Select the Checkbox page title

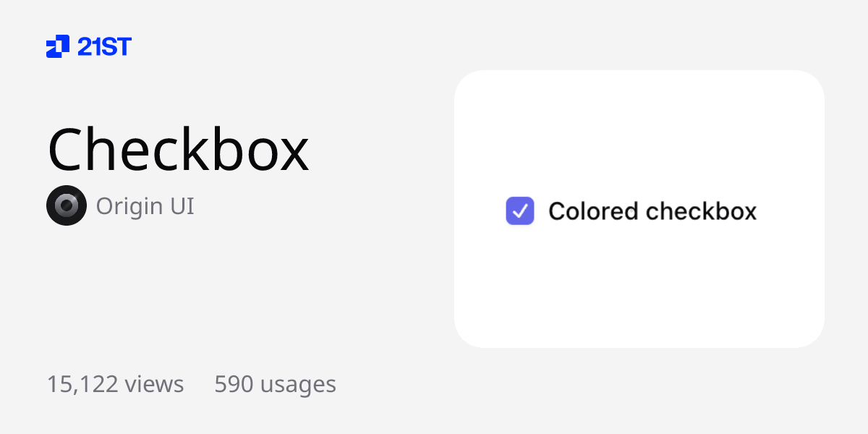(x=178, y=148)
